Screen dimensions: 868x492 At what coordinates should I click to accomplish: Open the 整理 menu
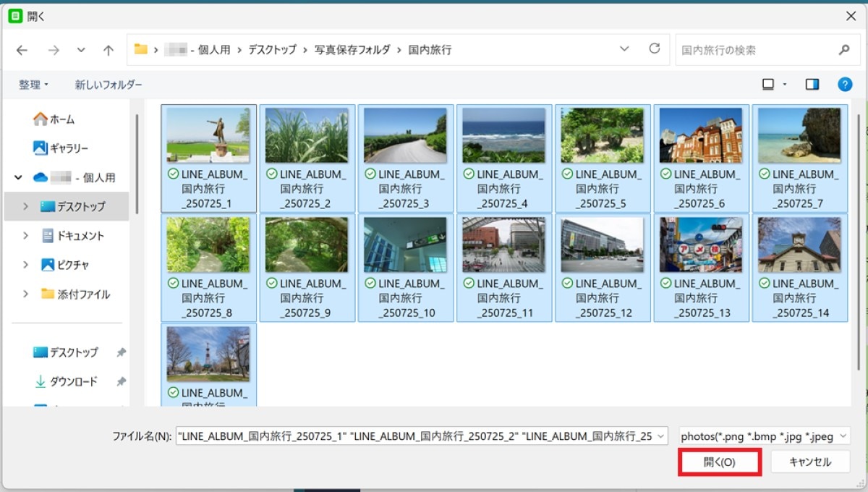coord(33,85)
